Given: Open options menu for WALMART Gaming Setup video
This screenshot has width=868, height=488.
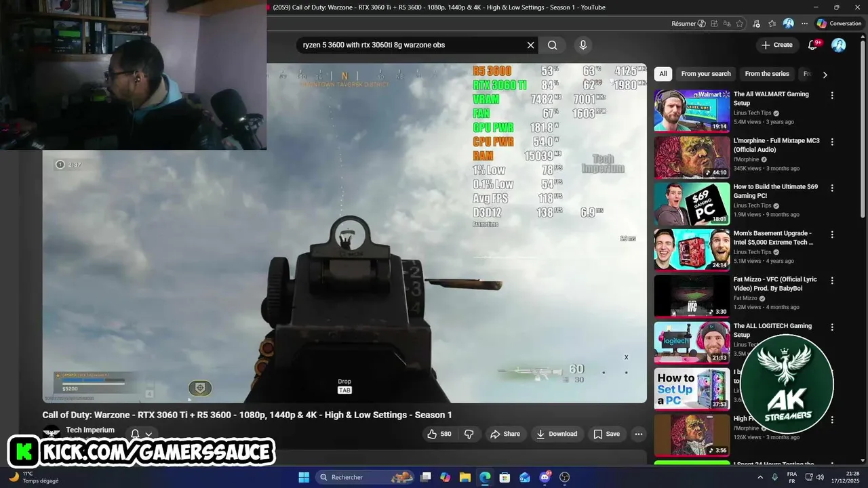Looking at the screenshot, I should [x=832, y=96].
